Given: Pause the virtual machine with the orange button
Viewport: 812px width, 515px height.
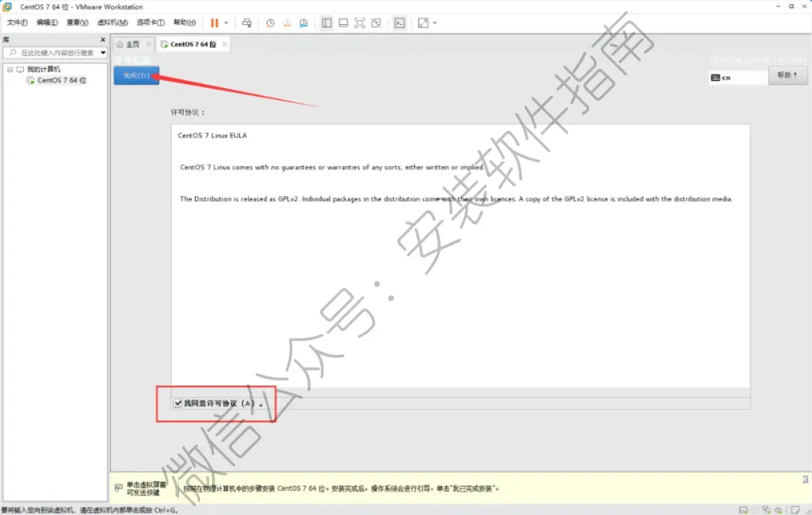Looking at the screenshot, I should click(x=214, y=23).
